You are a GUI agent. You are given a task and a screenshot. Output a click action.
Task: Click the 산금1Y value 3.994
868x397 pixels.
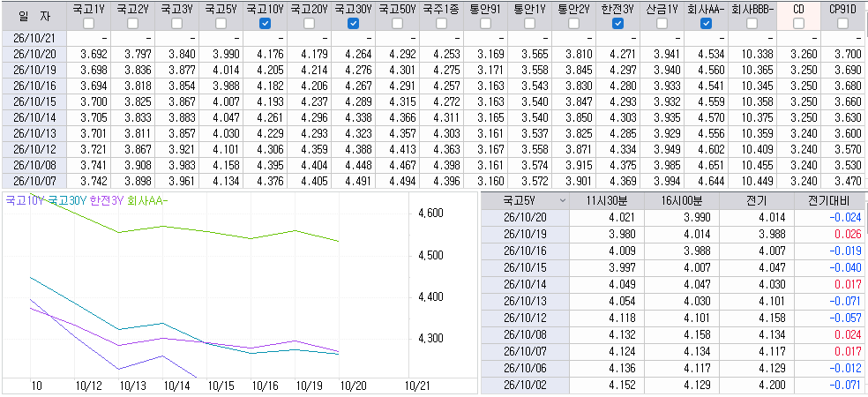pos(667,181)
